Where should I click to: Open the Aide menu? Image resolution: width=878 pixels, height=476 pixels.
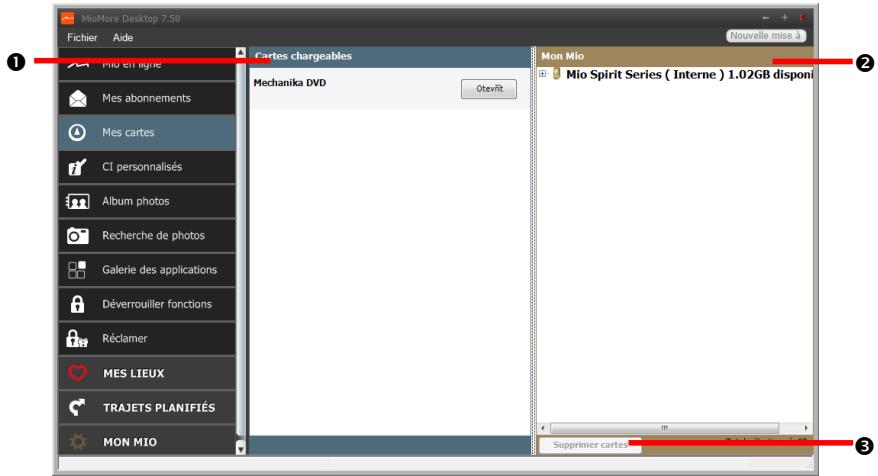[122, 37]
